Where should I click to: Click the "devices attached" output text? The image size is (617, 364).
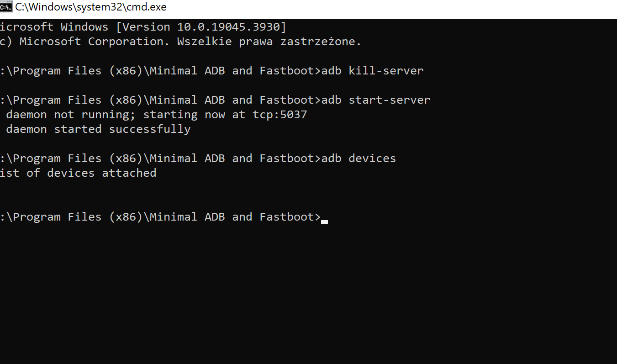(101, 173)
